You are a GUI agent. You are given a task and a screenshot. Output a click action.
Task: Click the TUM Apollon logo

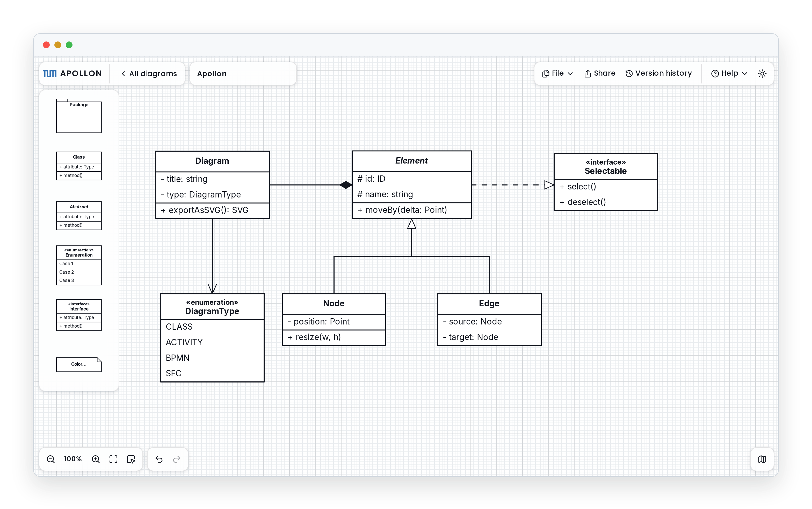coord(72,73)
